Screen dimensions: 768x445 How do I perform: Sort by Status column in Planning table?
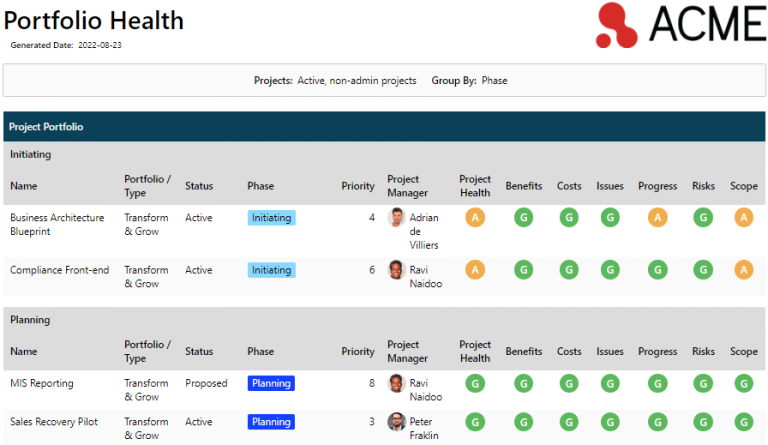click(199, 352)
